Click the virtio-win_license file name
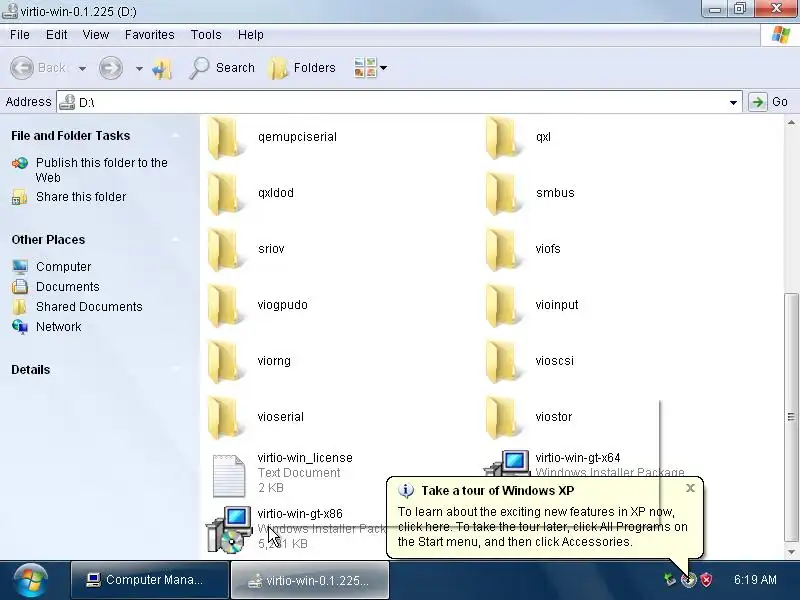800x600 pixels. (305, 458)
